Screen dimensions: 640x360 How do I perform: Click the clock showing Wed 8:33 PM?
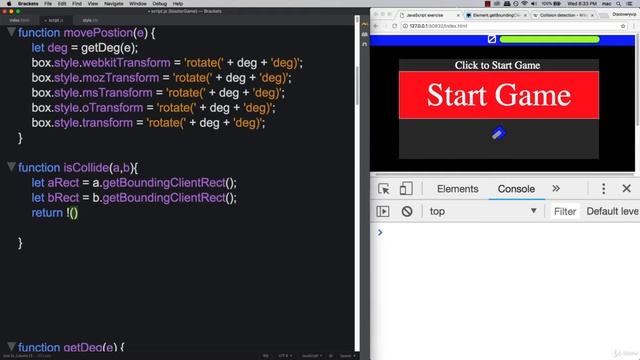(582, 4)
